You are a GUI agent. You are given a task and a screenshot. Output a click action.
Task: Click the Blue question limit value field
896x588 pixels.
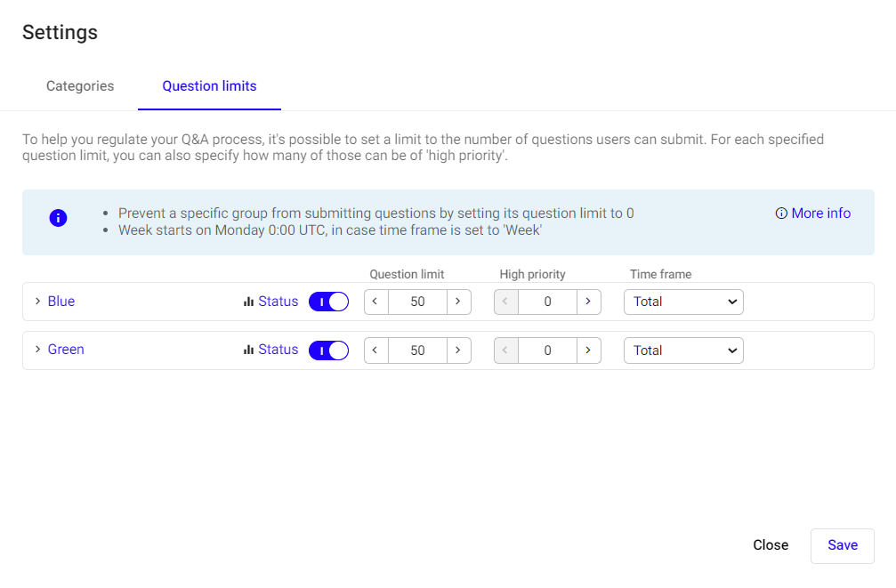point(417,302)
